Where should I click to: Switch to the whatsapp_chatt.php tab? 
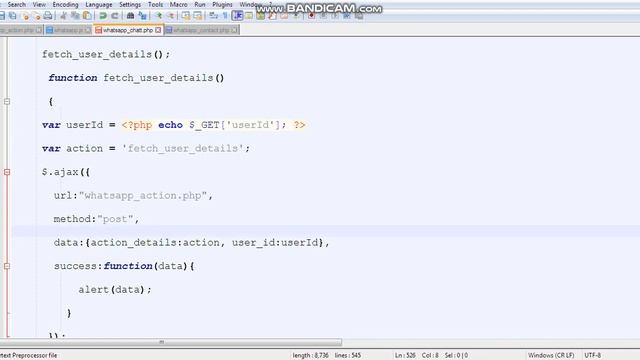128,30
